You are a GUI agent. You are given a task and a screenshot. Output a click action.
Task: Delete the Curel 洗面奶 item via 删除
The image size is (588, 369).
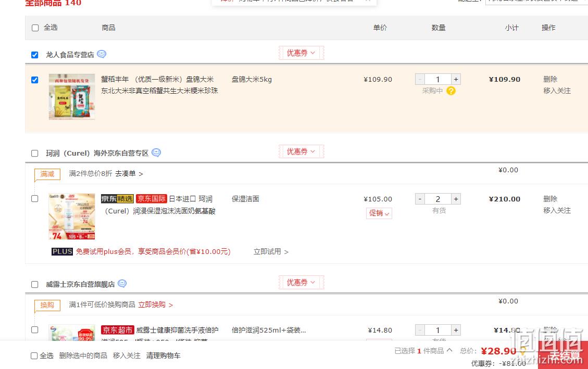pos(551,198)
